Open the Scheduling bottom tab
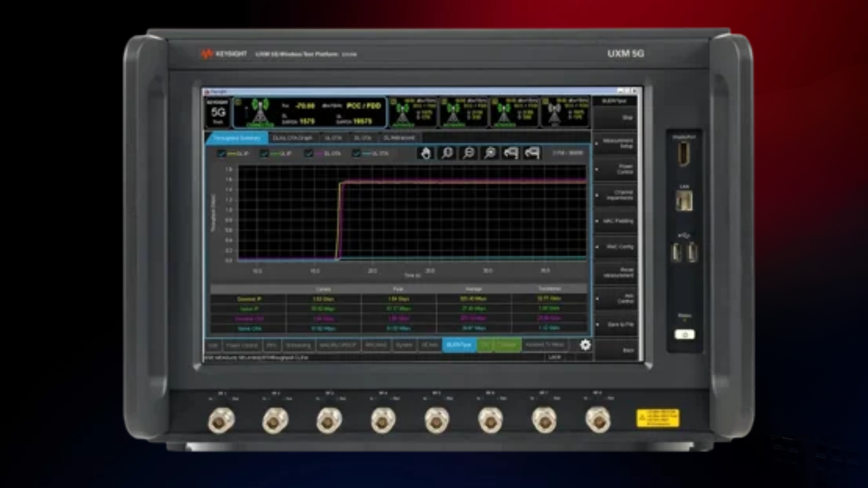The height and width of the screenshot is (488, 868). tap(298, 345)
